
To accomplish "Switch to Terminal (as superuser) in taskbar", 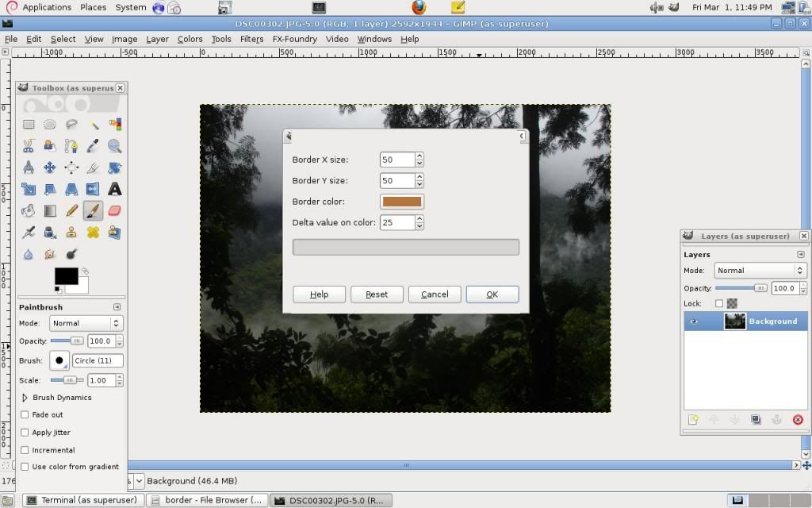I will pyautogui.click(x=82, y=500).
